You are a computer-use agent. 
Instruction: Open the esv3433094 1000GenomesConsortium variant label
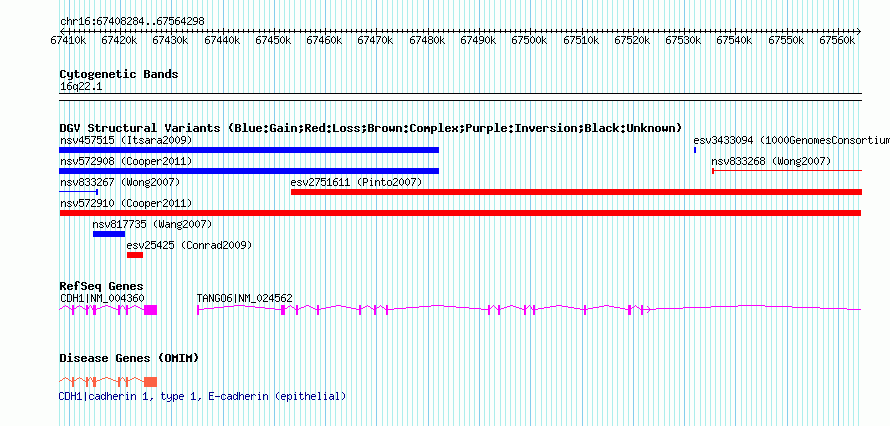[x=791, y=140]
